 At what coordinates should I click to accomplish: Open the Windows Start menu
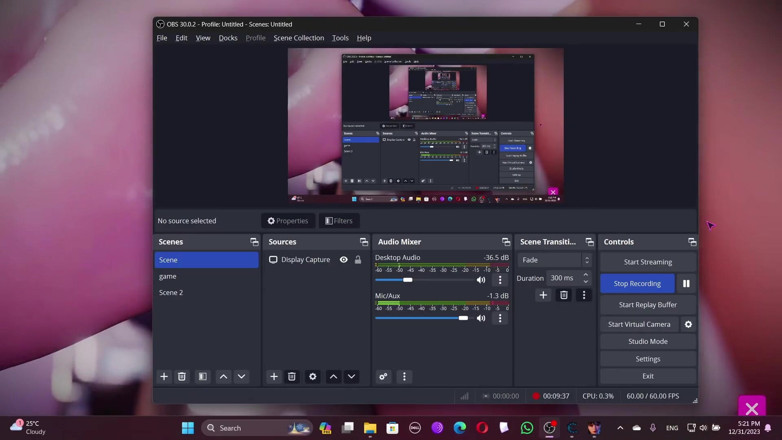point(188,428)
